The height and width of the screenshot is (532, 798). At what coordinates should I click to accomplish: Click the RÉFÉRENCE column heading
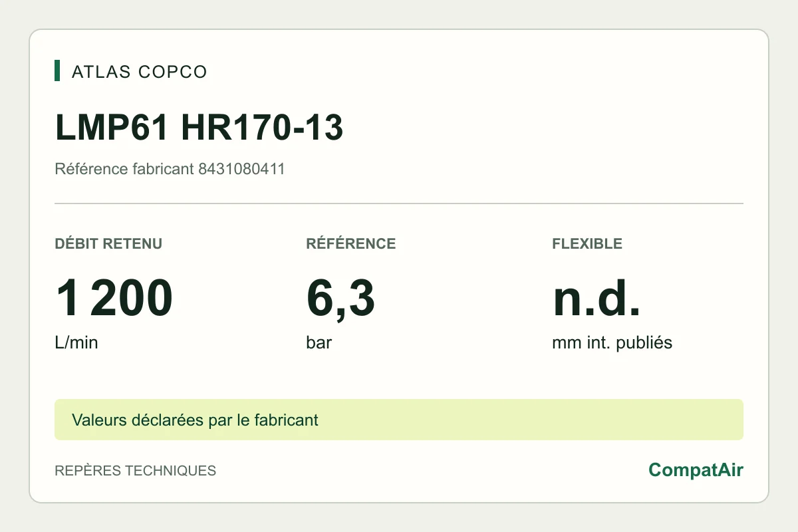click(x=351, y=243)
